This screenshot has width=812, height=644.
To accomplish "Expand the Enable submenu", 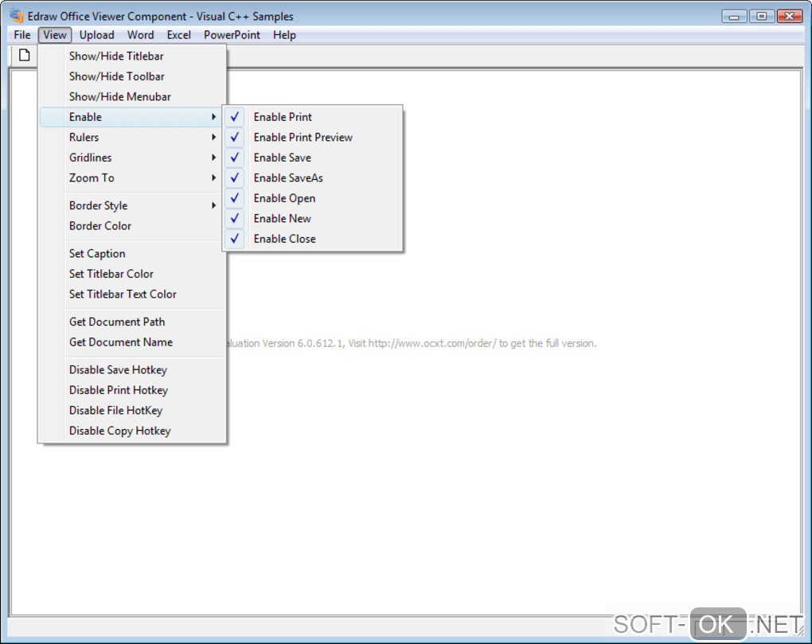I will point(132,117).
